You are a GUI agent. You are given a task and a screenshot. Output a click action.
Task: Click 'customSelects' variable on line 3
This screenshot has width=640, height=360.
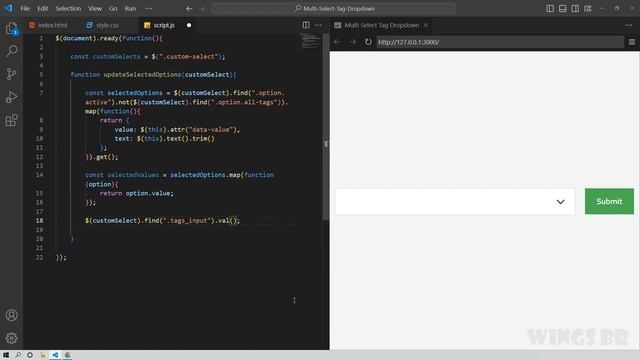pos(116,57)
